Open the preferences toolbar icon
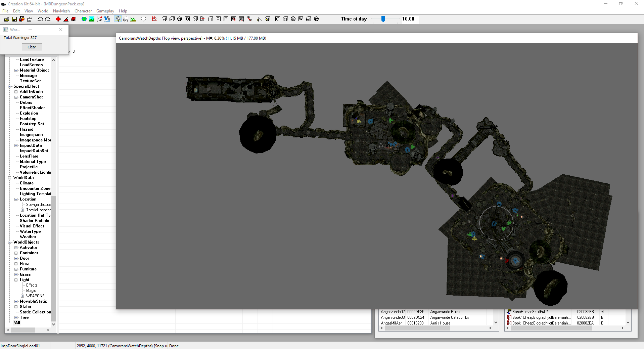Screen dimensions: 644x349 click(x=30, y=19)
